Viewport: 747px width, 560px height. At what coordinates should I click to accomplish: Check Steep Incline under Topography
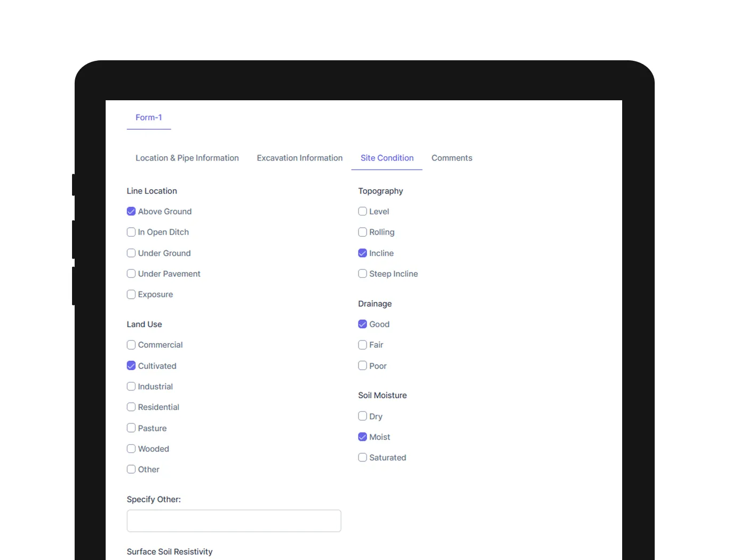[362, 274]
